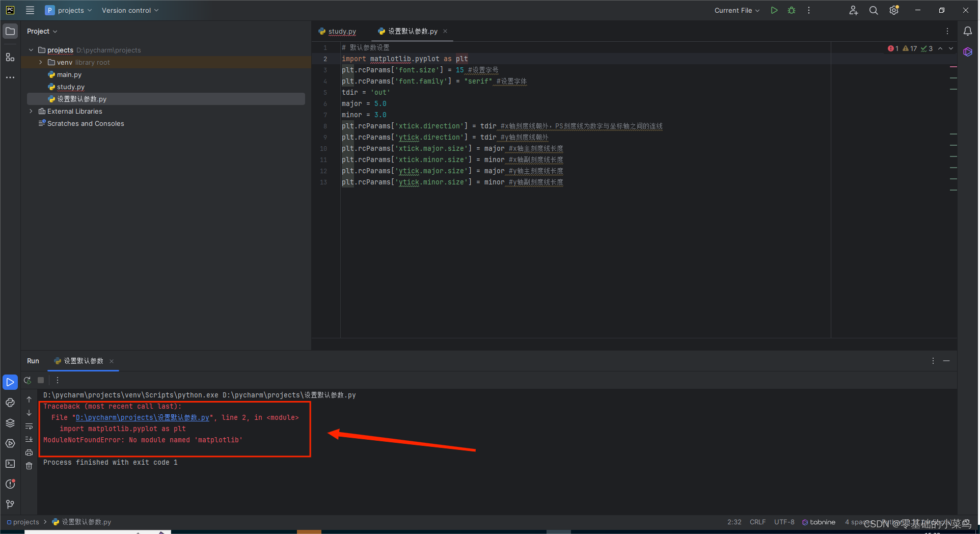
Task: Open the traceback file link in console
Action: (143, 417)
